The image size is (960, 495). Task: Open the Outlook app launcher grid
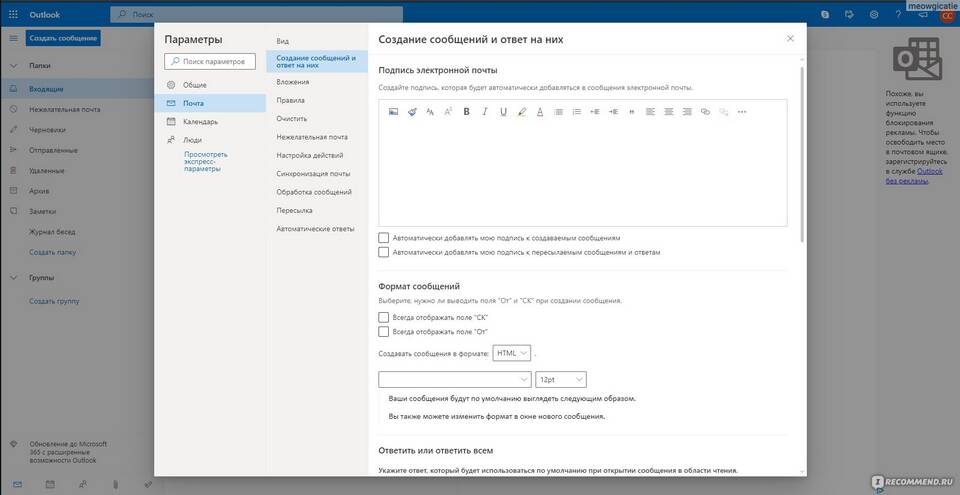pos(14,15)
